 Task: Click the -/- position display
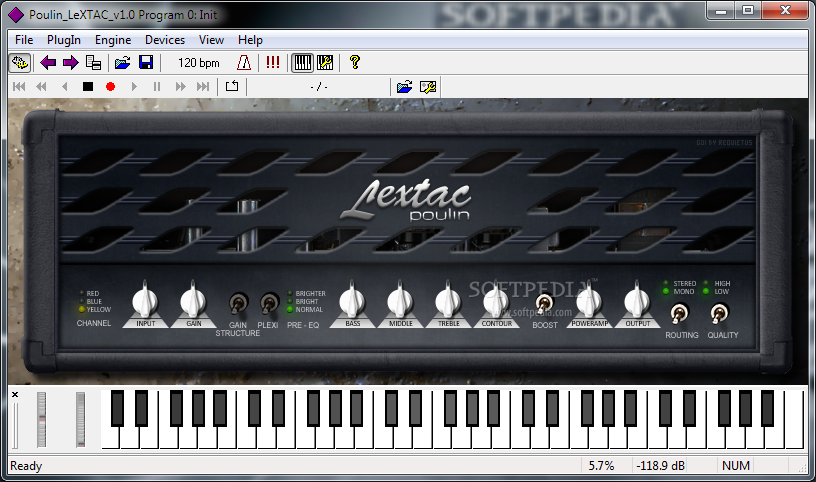[x=318, y=86]
